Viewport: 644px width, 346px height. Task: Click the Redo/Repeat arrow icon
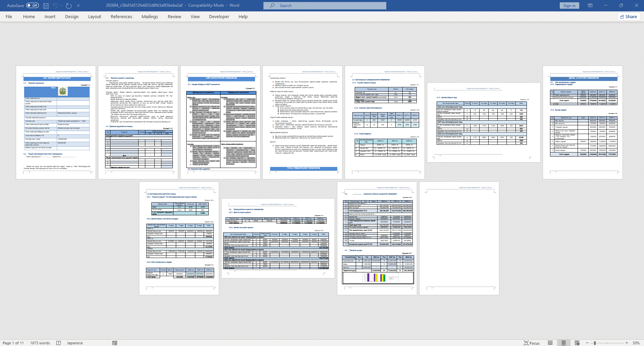point(69,6)
